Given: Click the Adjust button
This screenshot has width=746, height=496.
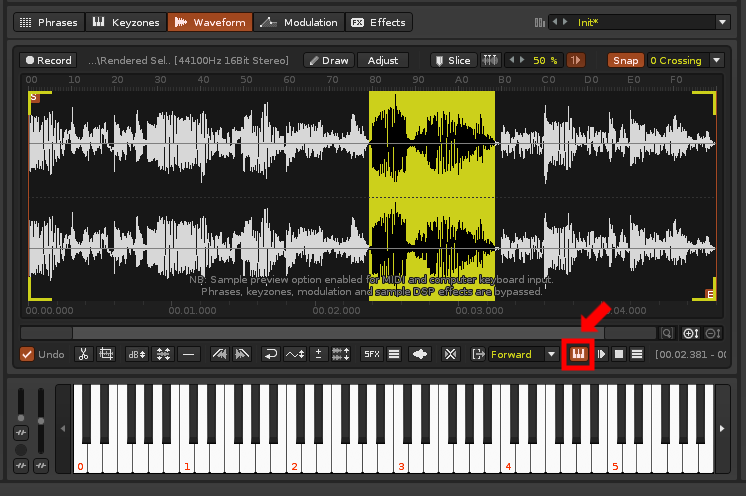Looking at the screenshot, I should pyautogui.click(x=383, y=60).
